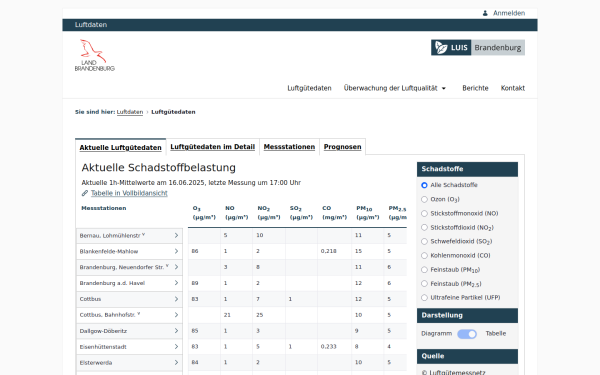Screen dimensions: 600x375
Task: Open Tabelle in Vollbildansicht link
Action: pyautogui.click(x=129, y=193)
